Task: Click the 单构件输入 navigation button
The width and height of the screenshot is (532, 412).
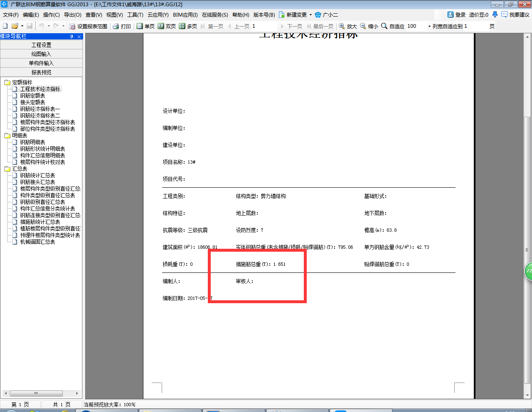Action: click(41, 63)
